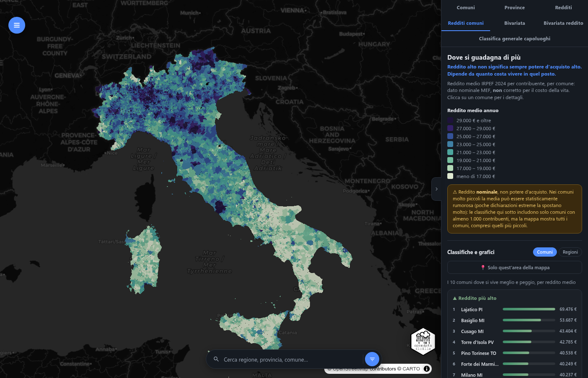Click the CARTO attribution link
Image resolution: width=588 pixels, height=378 pixels.
411,369
